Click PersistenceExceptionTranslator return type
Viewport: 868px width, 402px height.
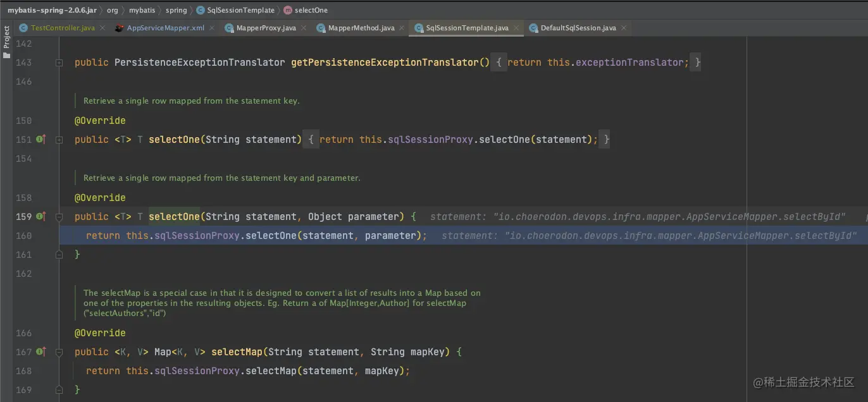(200, 63)
